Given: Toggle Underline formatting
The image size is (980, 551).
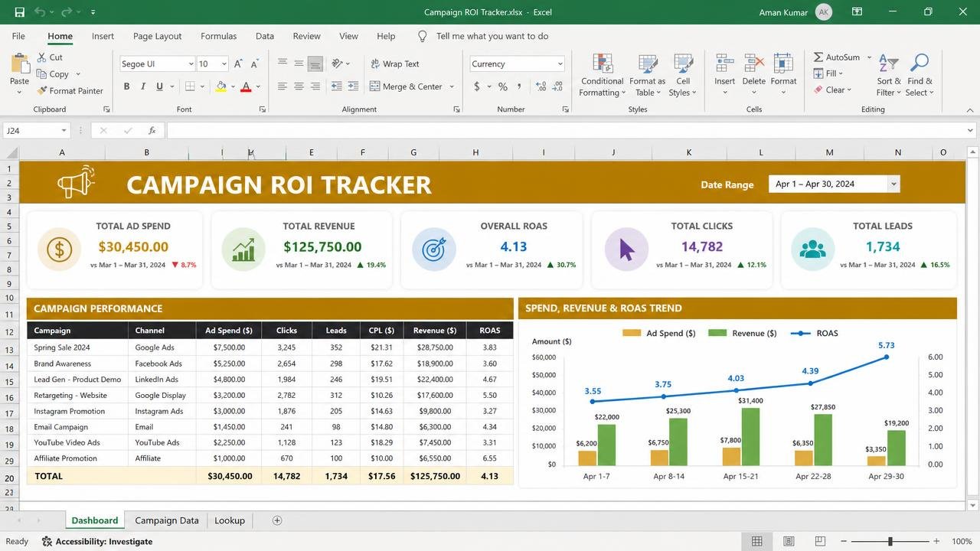Looking at the screenshot, I should click(159, 86).
